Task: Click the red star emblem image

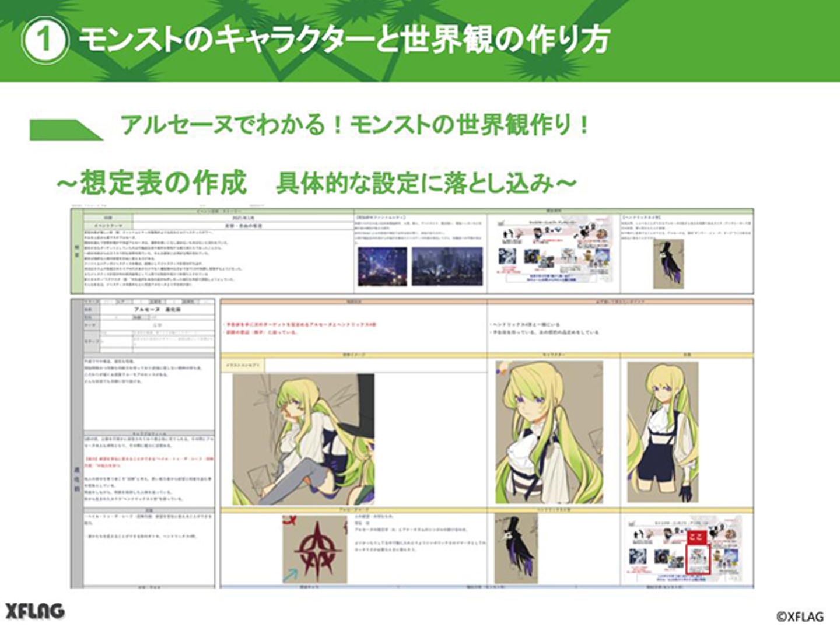Action: (316, 549)
